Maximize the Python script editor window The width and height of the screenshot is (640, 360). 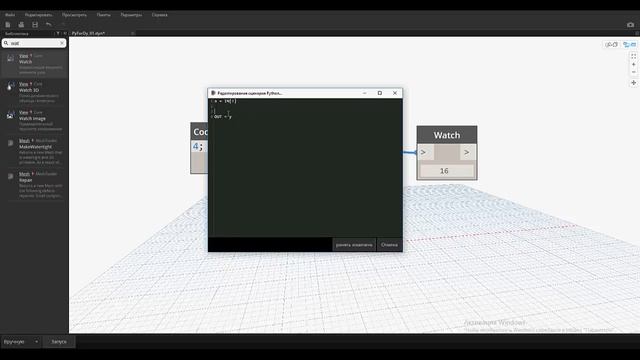[x=380, y=93]
